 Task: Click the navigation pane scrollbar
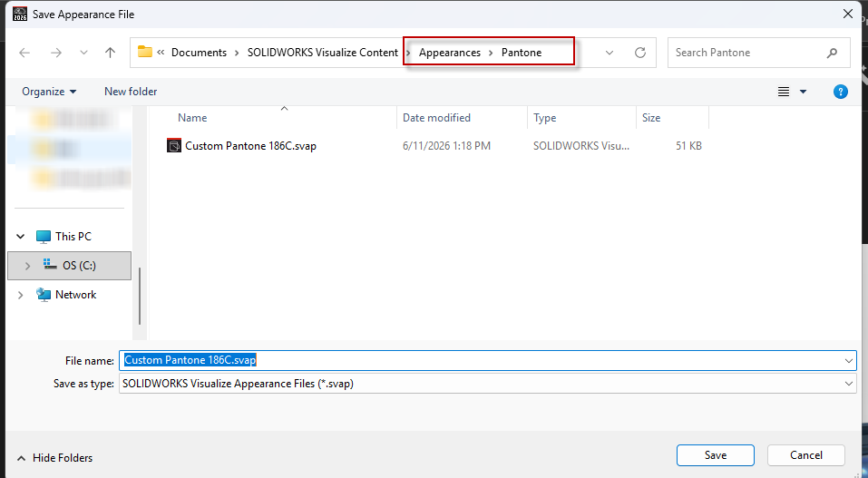pyautogui.click(x=140, y=297)
